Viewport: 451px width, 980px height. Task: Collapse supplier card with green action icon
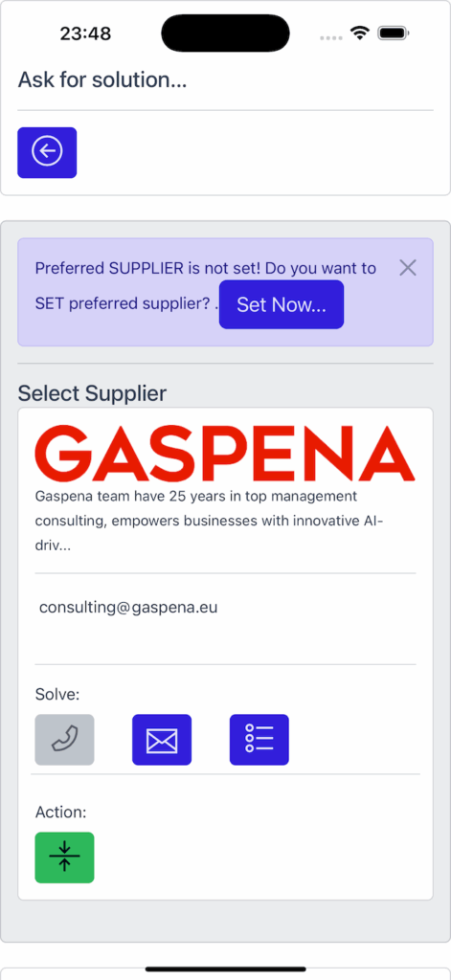(64, 857)
